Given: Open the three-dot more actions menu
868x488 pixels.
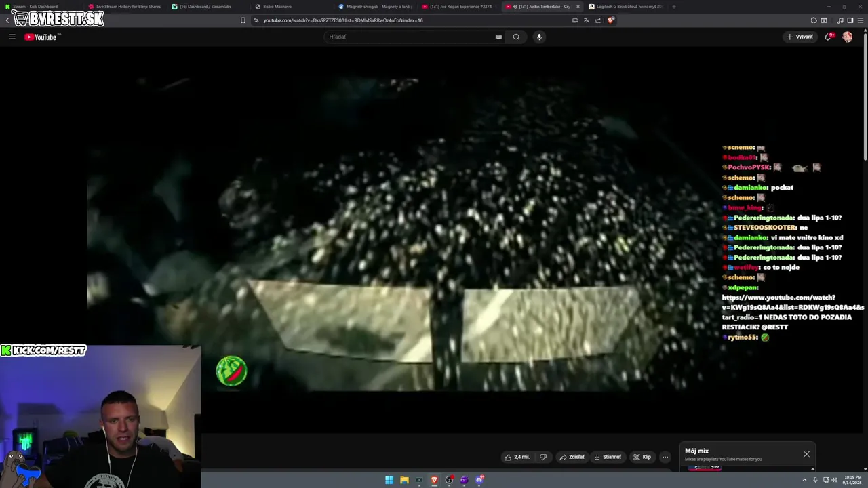Looking at the screenshot, I should click(665, 457).
